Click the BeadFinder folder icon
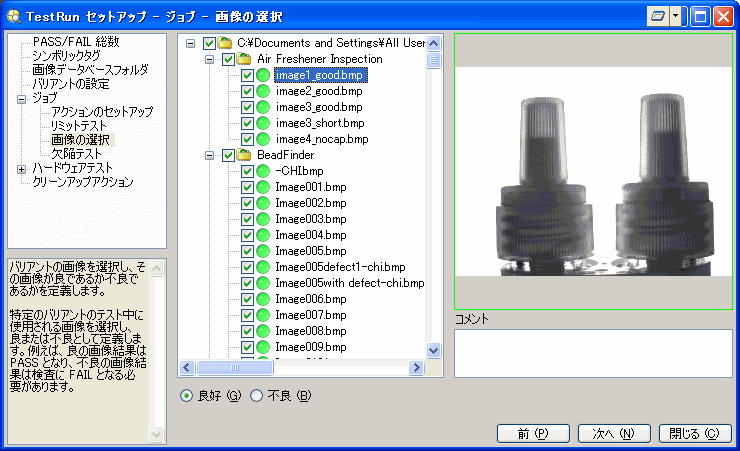740x451 pixels. pos(245,155)
